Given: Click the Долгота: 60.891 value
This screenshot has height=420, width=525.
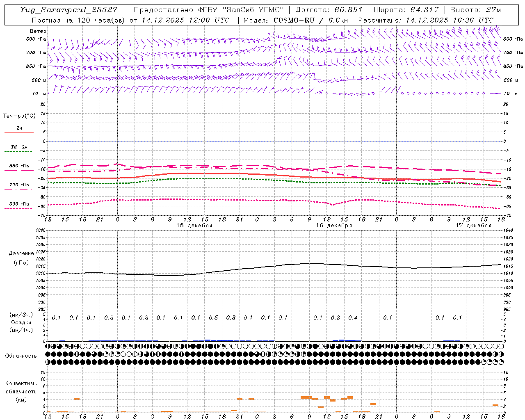Looking at the screenshot, I should coord(329,10).
